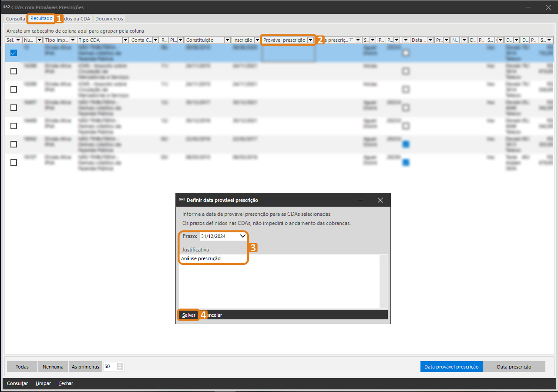Check the second row selection checkbox
The width and height of the screenshot is (558, 392).
(x=13, y=71)
